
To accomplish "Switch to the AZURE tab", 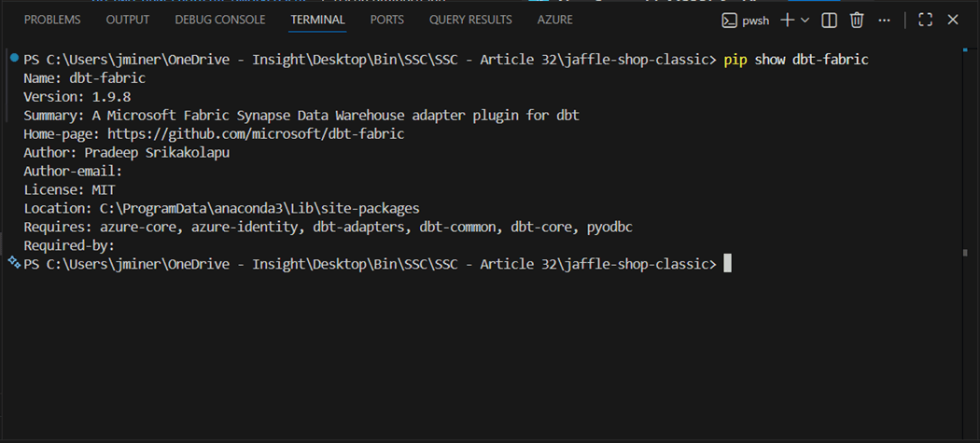I will coord(555,20).
